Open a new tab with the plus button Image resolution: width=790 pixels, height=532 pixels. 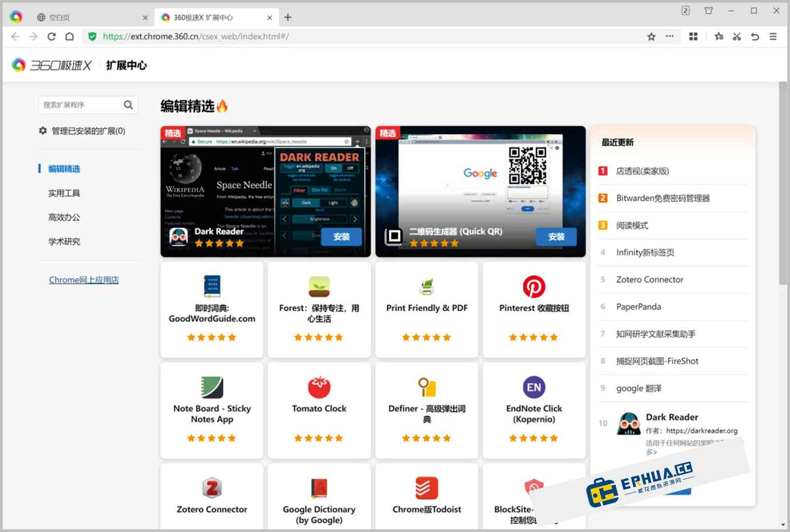point(288,17)
